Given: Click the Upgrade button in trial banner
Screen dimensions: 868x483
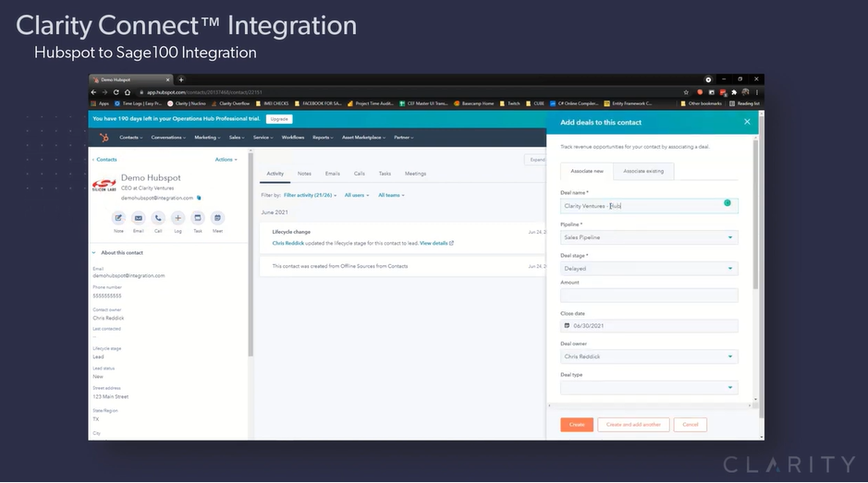Looking at the screenshot, I should [x=279, y=119].
